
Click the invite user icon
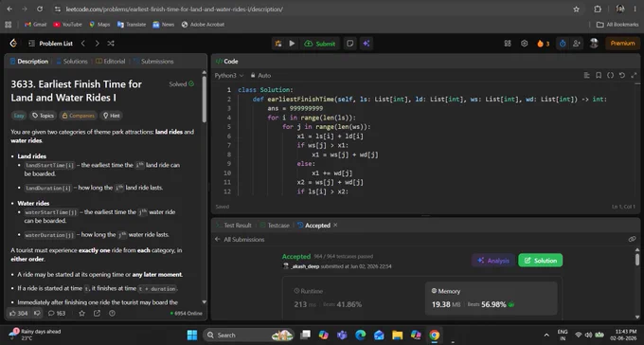click(x=576, y=44)
